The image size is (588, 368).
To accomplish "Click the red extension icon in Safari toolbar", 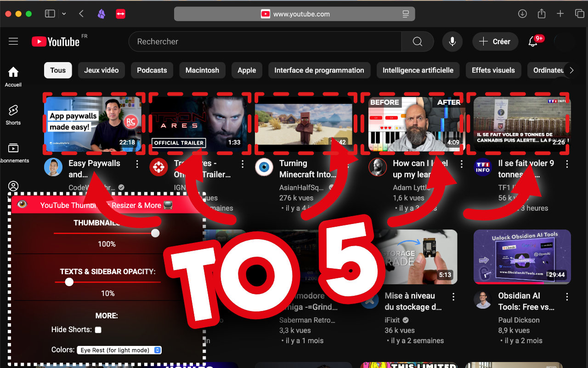I will (121, 14).
